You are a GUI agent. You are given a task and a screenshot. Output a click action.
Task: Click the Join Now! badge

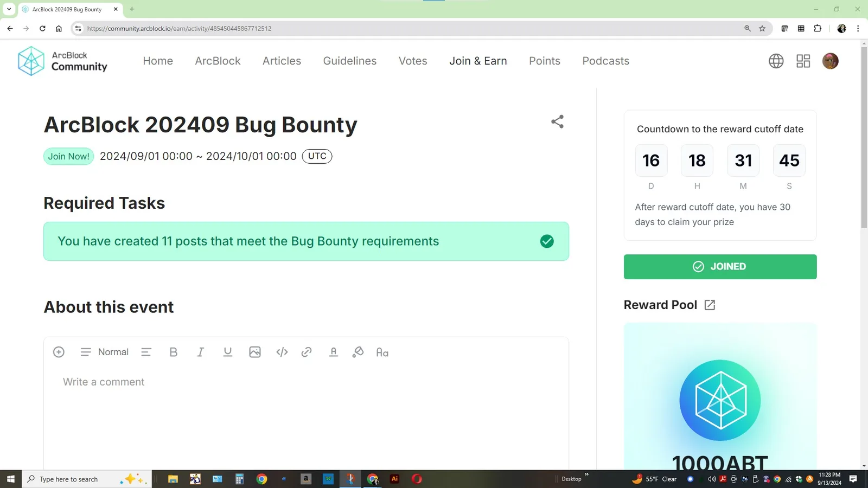point(68,156)
